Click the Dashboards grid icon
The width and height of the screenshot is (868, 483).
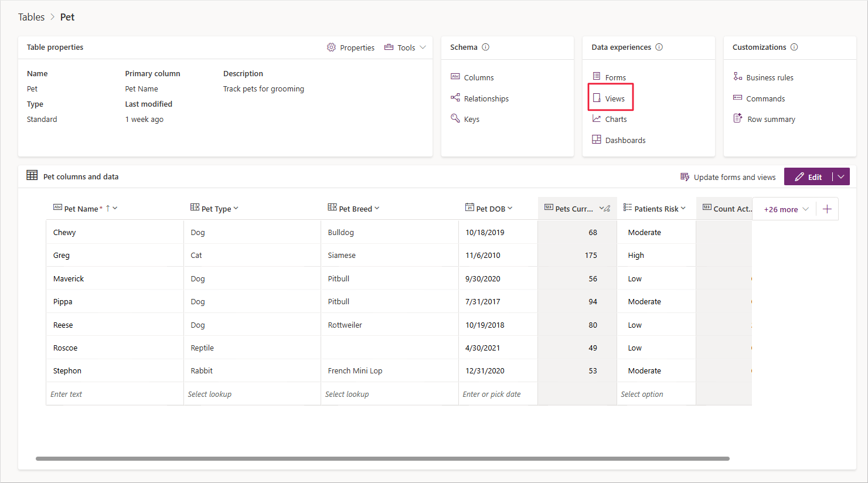[x=597, y=140]
